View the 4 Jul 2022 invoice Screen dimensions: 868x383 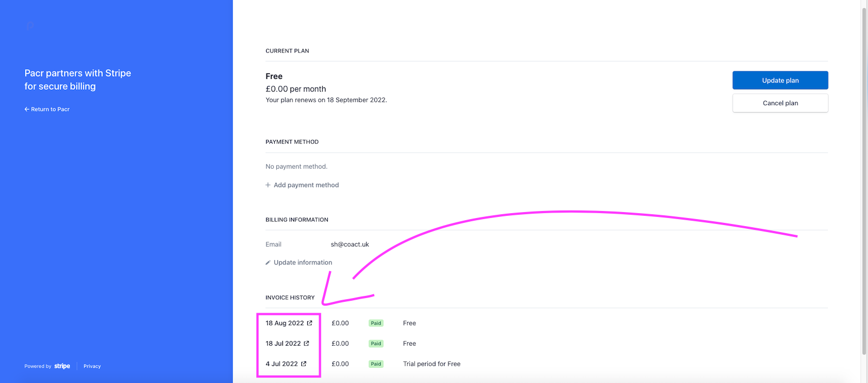(x=281, y=364)
